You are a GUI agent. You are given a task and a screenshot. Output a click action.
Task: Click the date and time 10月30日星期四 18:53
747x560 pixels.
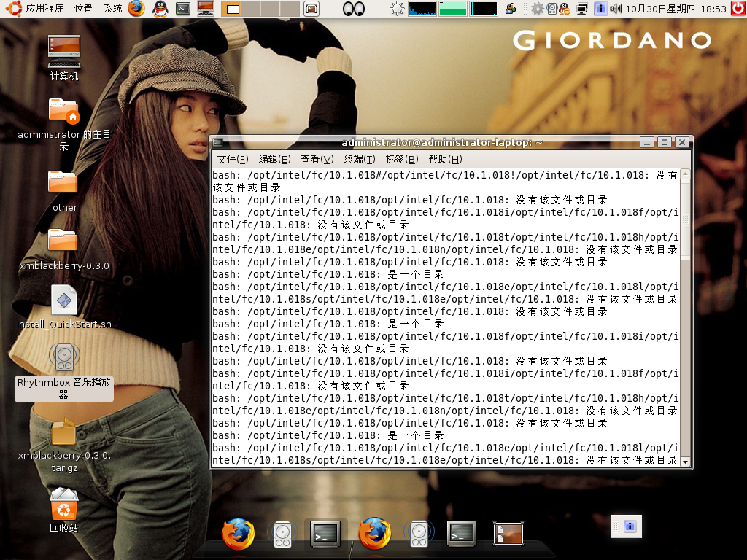(676, 9)
